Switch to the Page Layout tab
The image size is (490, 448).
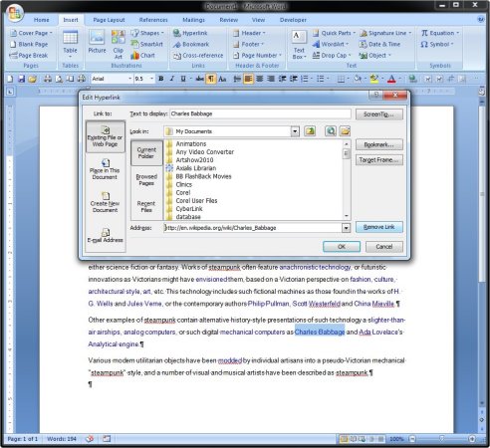pos(109,20)
